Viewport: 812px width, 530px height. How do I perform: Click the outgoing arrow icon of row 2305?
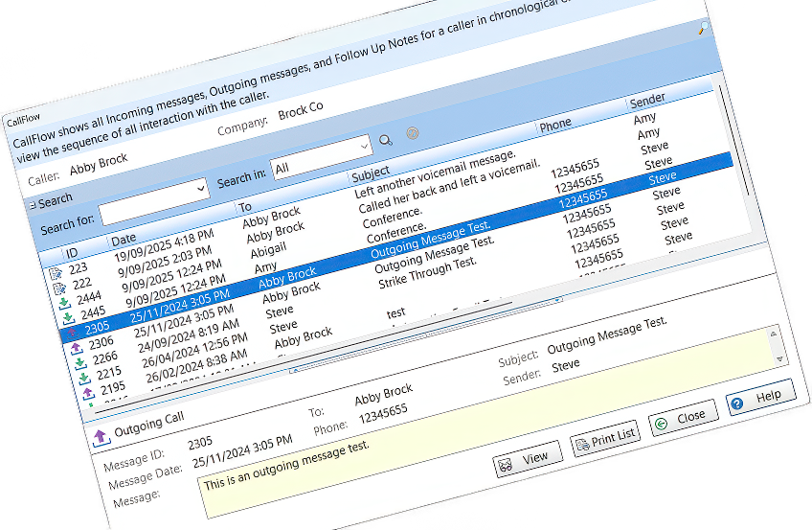coord(72,333)
